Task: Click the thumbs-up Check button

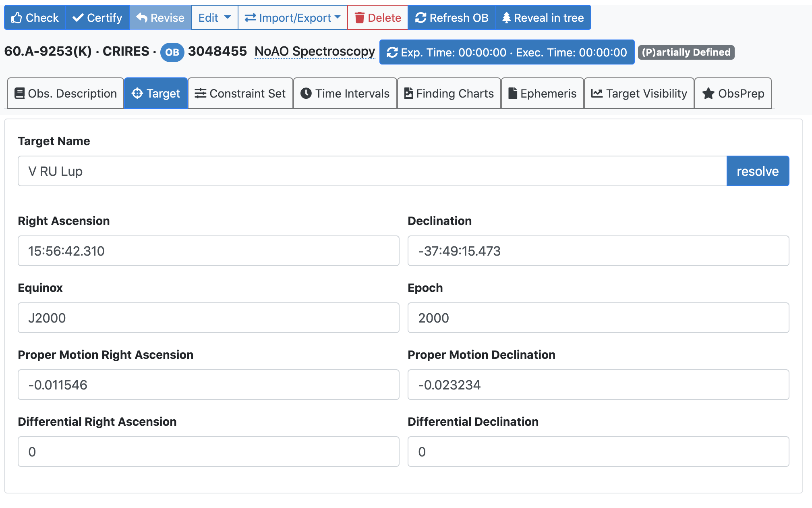Action: pos(35,18)
